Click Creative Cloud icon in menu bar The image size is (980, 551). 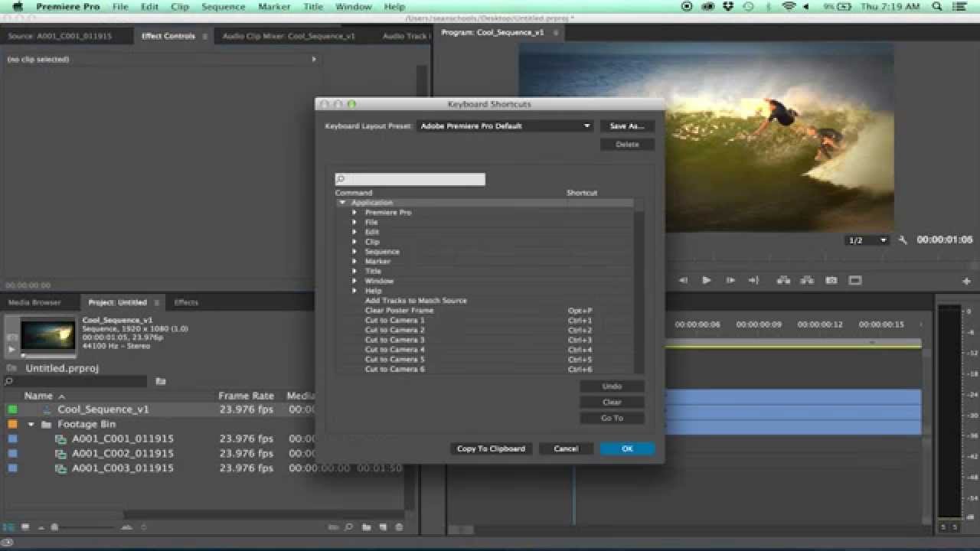point(707,6)
